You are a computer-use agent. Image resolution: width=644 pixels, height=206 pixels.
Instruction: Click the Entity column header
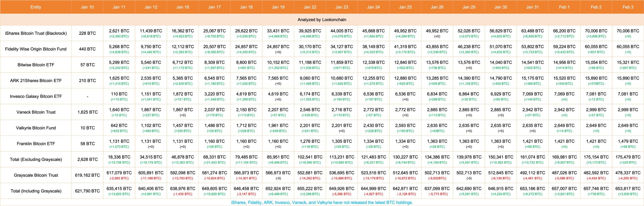click(x=36, y=7)
